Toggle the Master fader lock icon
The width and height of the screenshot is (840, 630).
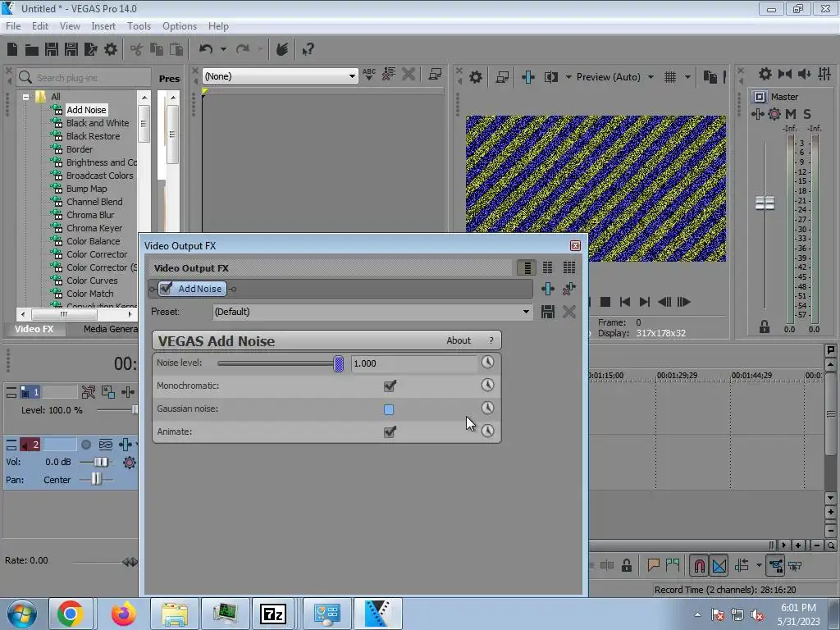[x=765, y=326]
